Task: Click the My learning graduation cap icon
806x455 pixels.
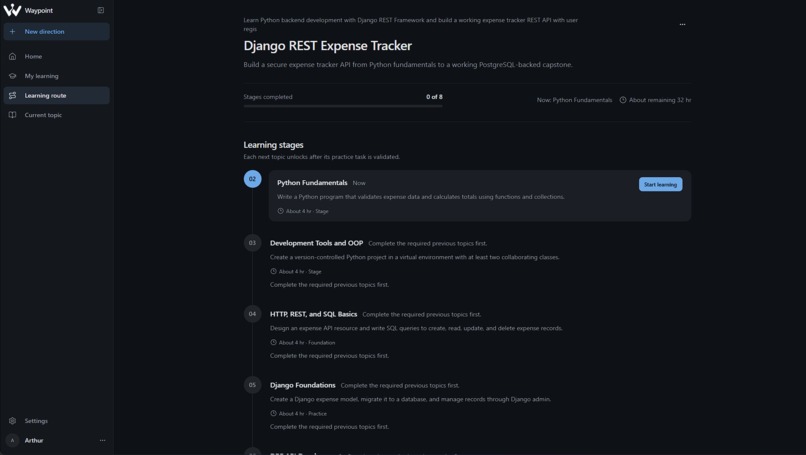Action: pyautogui.click(x=13, y=76)
